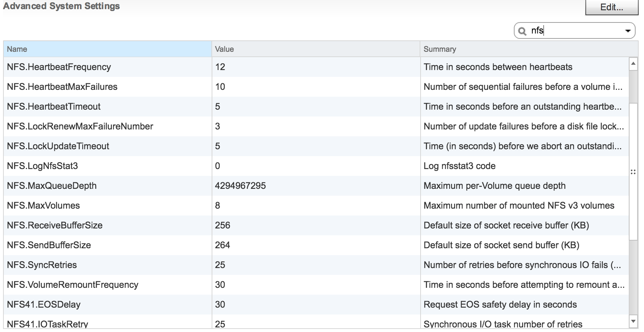Click the value 256 for ReceiveBufferSize
The width and height of the screenshot is (644, 332).
click(223, 225)
